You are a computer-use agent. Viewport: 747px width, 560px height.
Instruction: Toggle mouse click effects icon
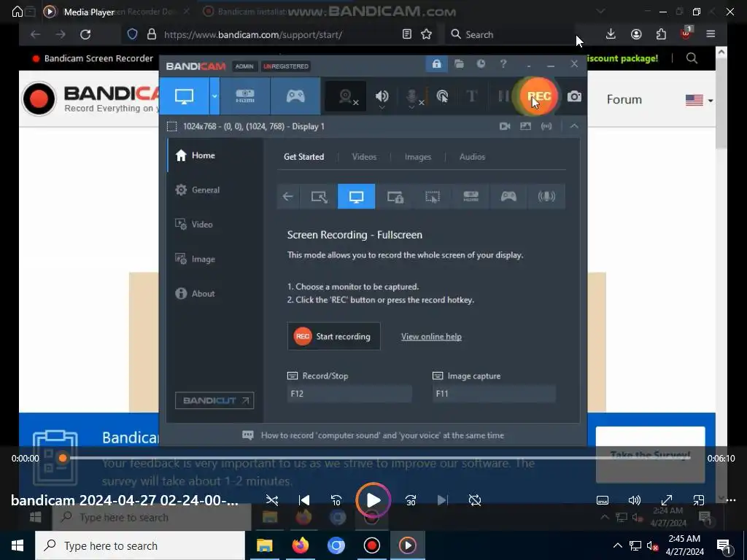click(442, 97)
